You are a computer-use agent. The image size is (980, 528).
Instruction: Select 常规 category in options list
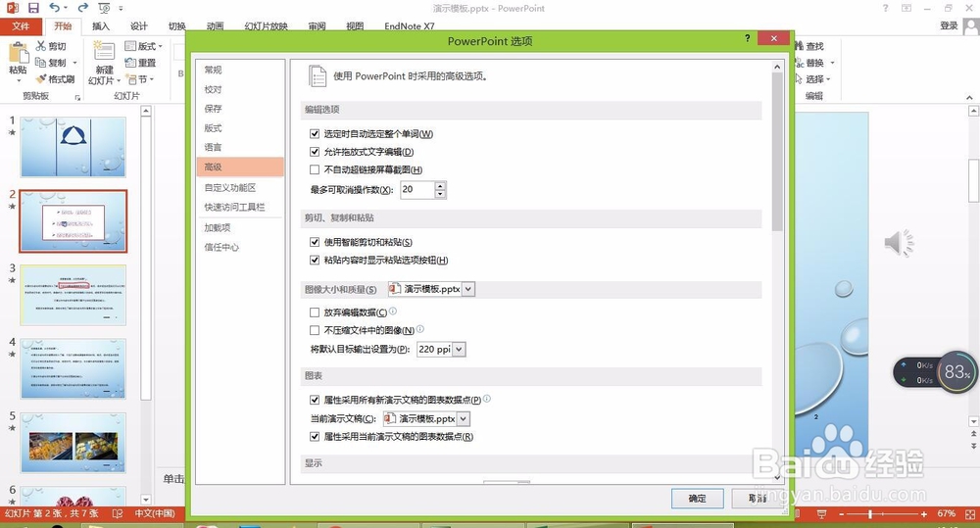coord(239,70)
